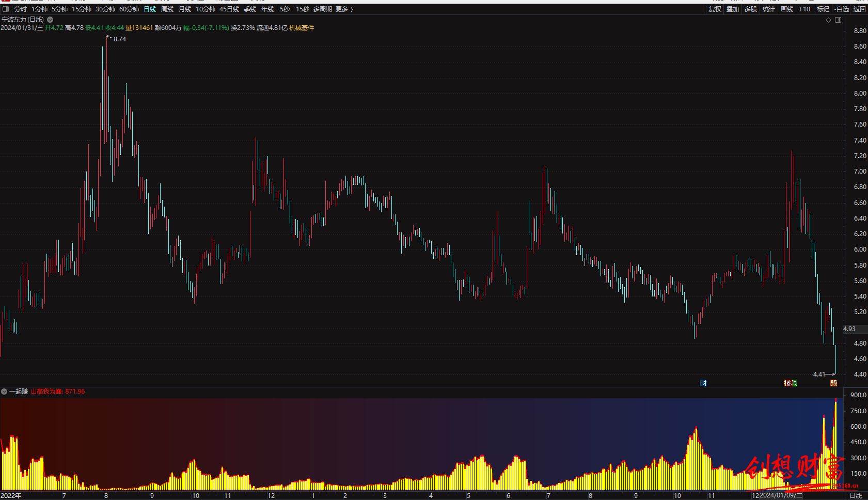868x500 pixels.
Task: Click the 叠加 overlay button
Action: click(733, 9)
